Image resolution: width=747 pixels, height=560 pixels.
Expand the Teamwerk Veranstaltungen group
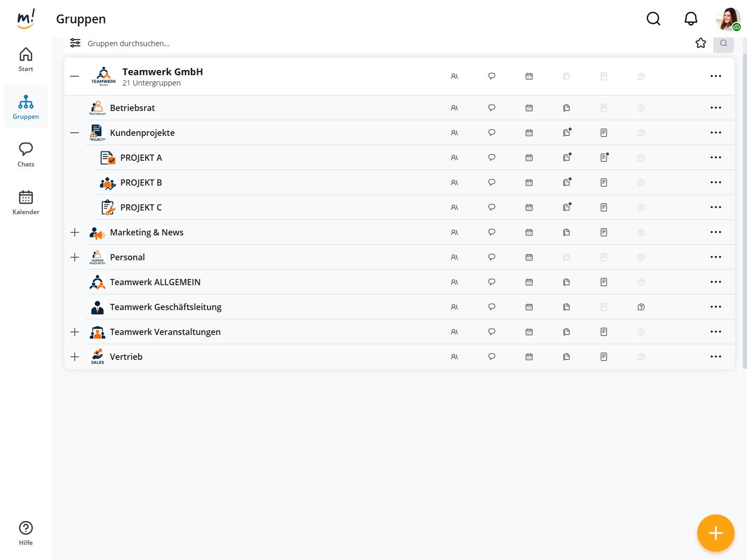pos(75,332)
